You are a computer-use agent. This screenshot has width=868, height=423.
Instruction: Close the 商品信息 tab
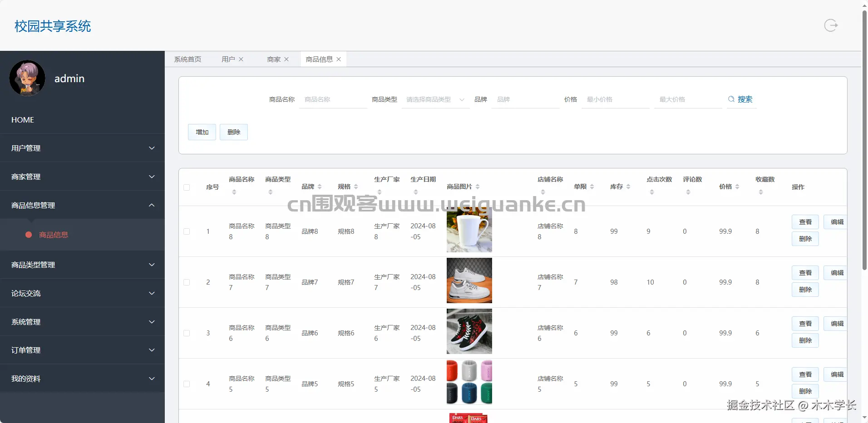[x=339, y=59]
